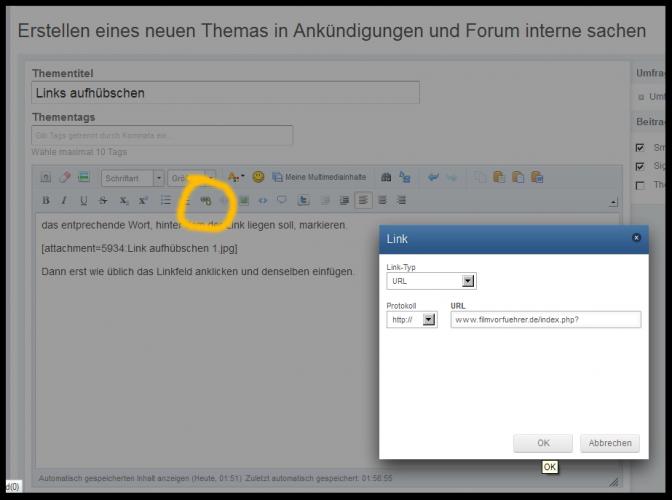Click the find binoculars icon
This screenshot has height=500, width=672.
[387, 178]
